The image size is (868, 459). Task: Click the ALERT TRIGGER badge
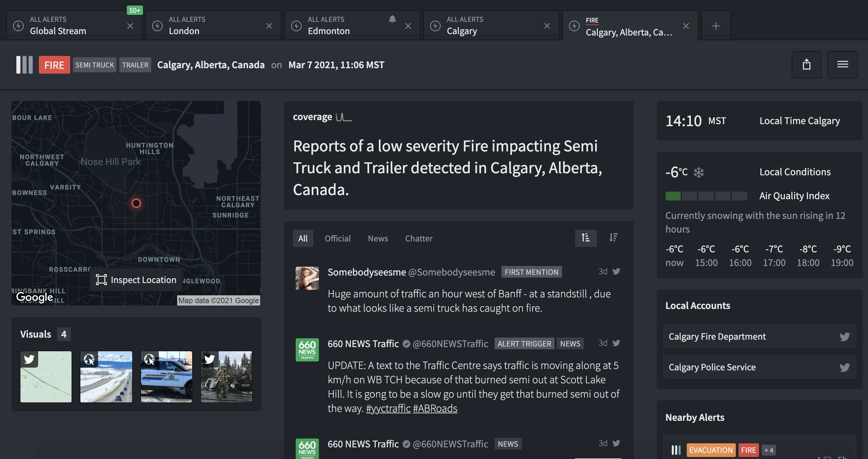pyautogui.click(x=524, y=343)
